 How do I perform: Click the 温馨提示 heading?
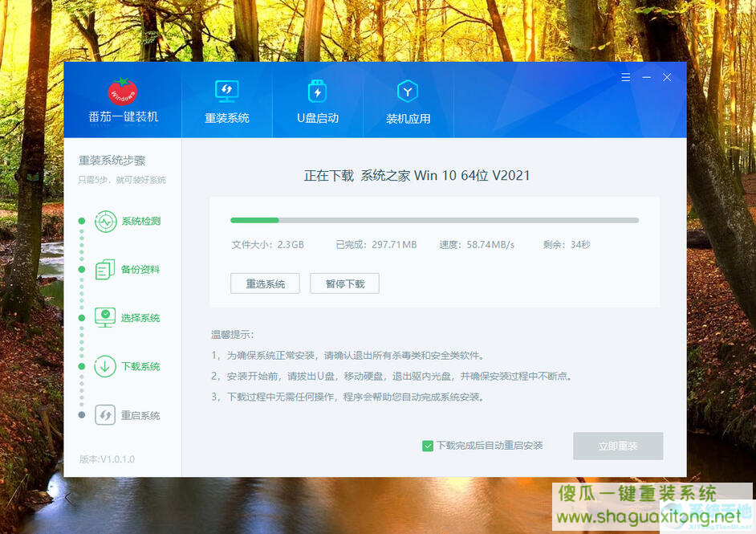tap(233, 334)
